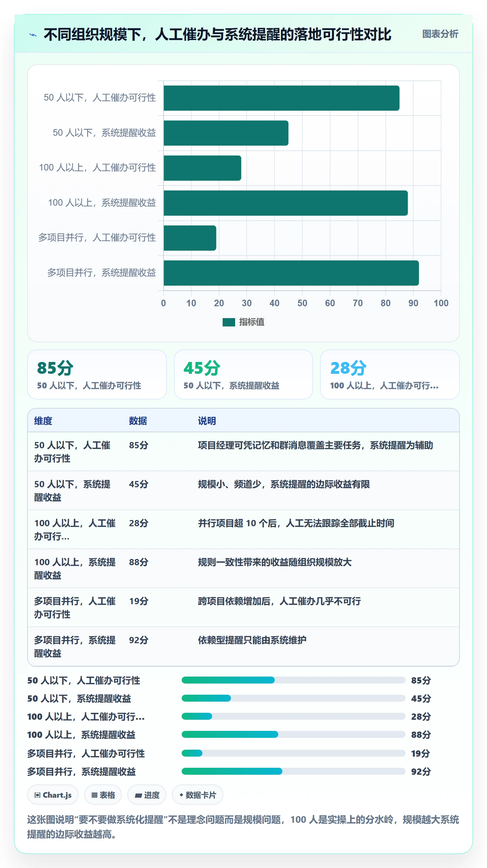Click the 数据 column header
The height and width of the screenshot is (868, 487).
click(138, 421)
